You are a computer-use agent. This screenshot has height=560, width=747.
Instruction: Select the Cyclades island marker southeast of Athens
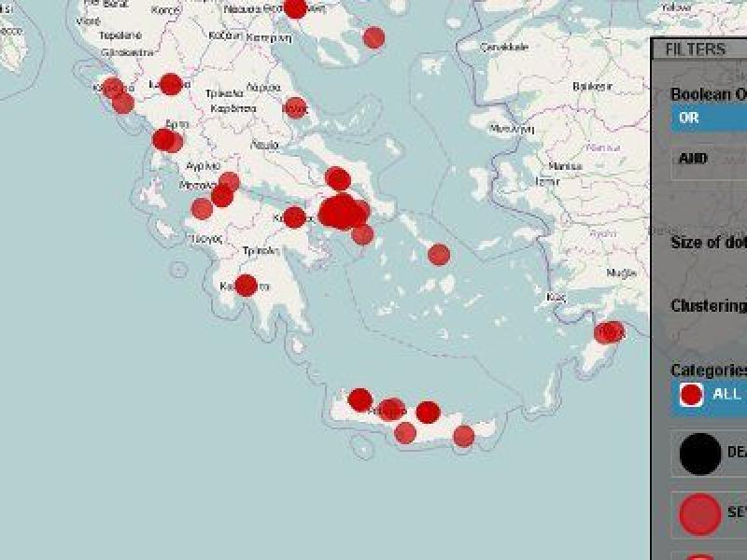438,254
